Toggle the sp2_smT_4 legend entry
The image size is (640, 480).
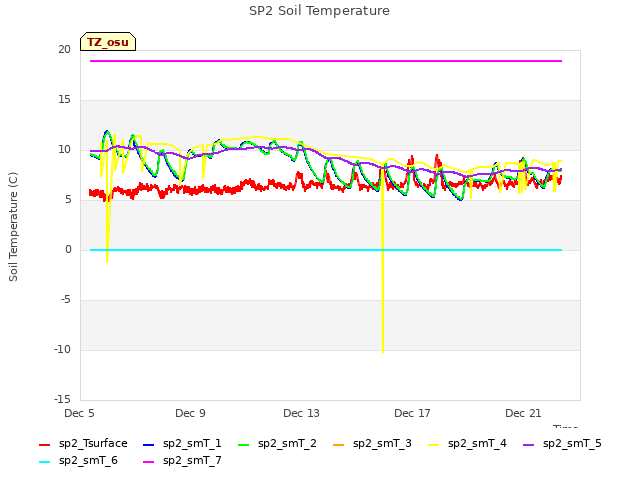pyautogui.click(x=468, y=444)
